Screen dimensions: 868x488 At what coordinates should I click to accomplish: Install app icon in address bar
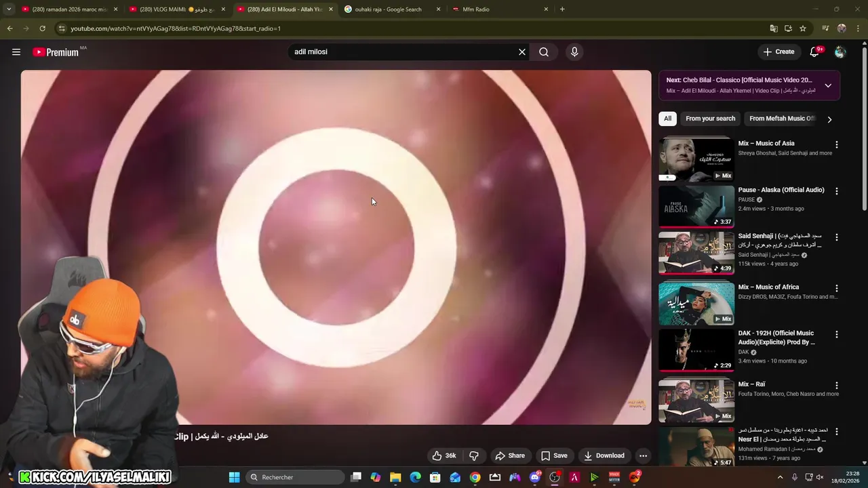coord(788,28)
